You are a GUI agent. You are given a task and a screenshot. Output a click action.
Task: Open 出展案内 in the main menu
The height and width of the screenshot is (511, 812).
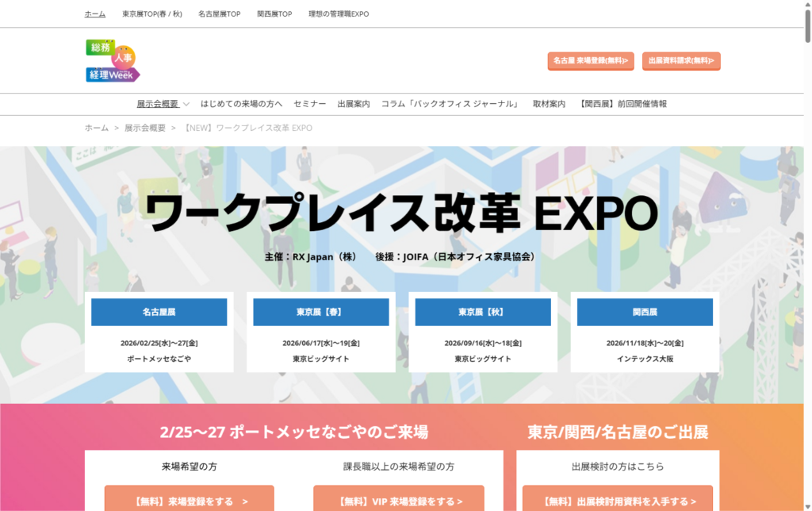click(353, 104)
